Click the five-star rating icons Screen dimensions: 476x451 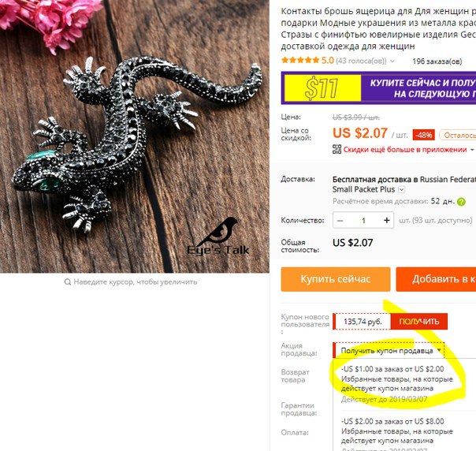[300, 60]
